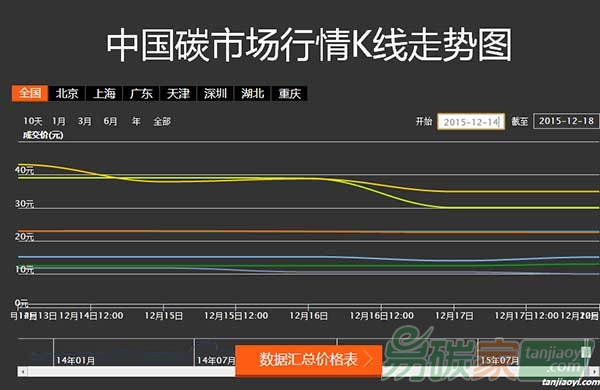This screenshot has height=390, width=600.
Task: Click the 12月15日 axis label
Action: coord(163,316)
